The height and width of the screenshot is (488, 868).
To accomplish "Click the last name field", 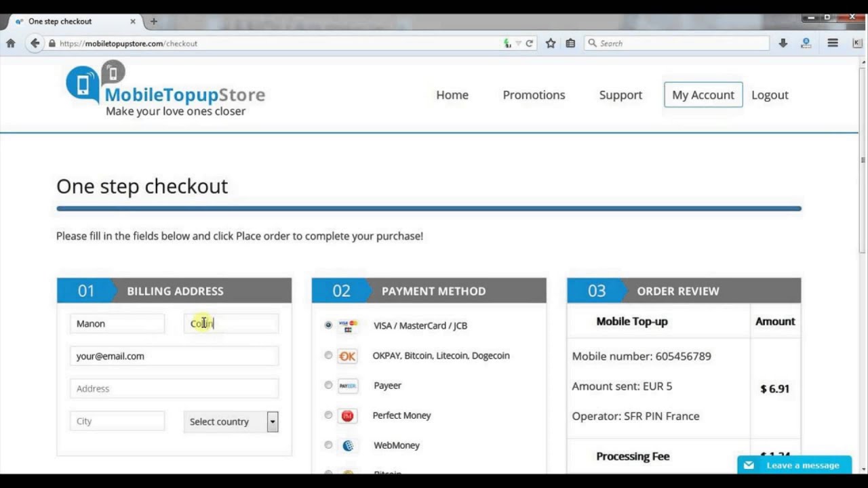I will click(231, 323).
